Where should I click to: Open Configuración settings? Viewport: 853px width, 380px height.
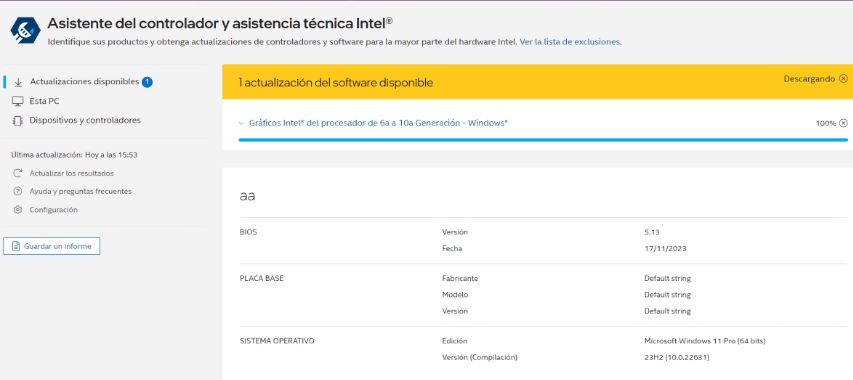53,210
